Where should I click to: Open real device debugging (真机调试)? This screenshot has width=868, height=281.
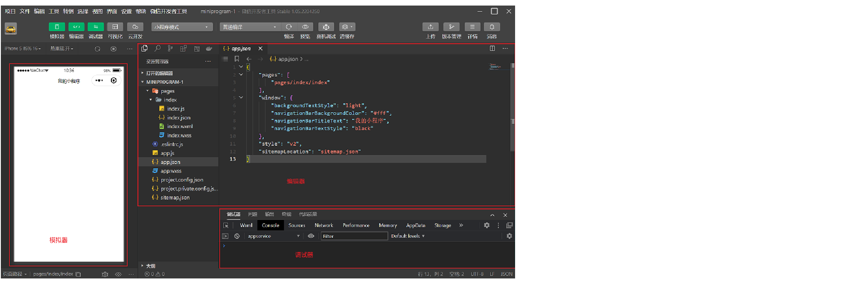point(326,27)
